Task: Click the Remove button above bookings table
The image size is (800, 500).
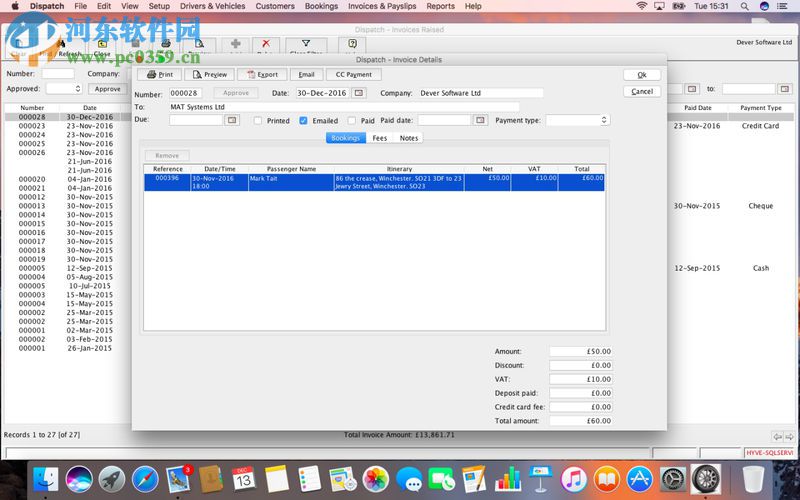Action: [167, 155]
